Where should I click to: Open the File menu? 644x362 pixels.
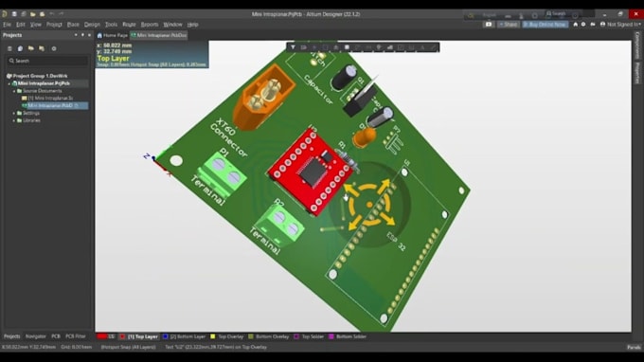pyautogui.click(x=7, y=25)
